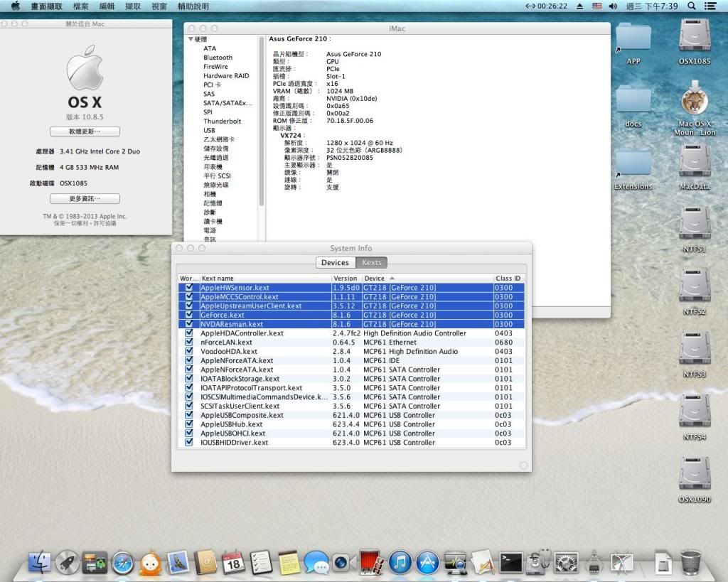
Task: Open Safari compass icon in dock
Action: coord(122,563)
